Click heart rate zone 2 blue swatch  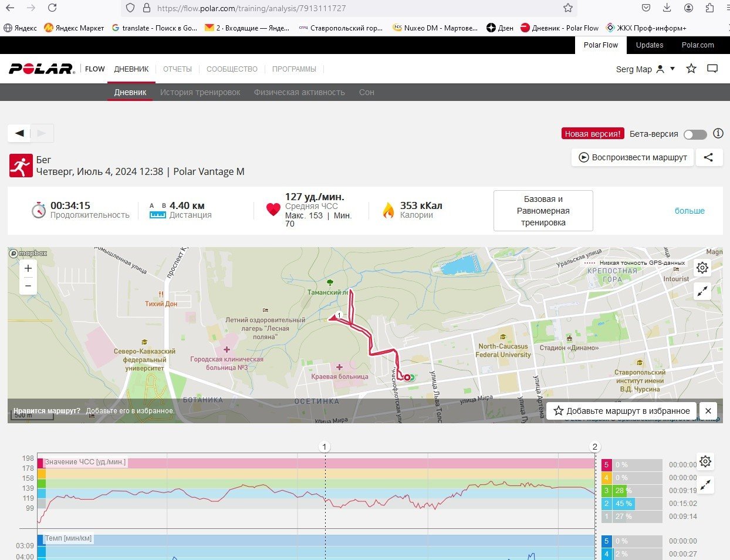click(607, 504)
